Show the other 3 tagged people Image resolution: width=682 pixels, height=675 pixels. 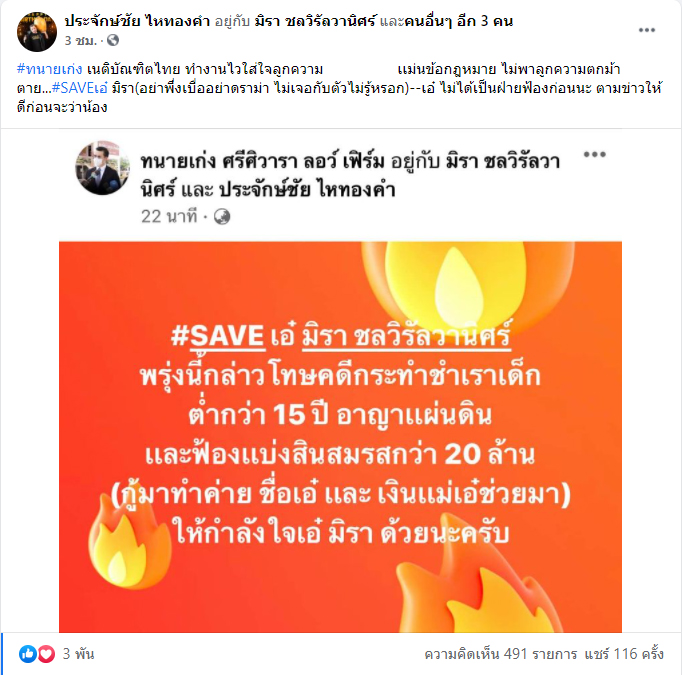(458, 20)
